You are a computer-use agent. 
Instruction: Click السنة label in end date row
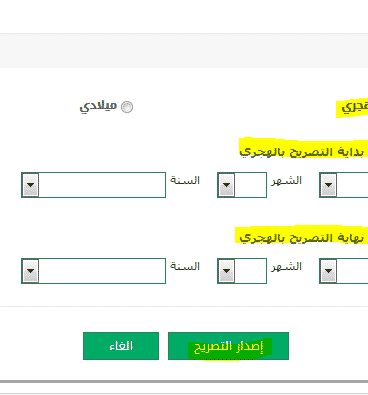pyautogui.click(x=185, y=266)
